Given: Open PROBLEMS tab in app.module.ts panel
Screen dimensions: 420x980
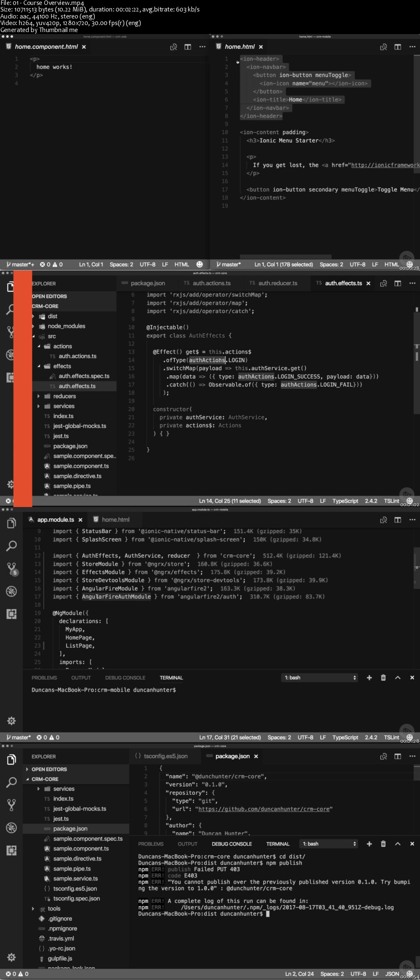Looking at the screenshot, I should pos(44,678).
